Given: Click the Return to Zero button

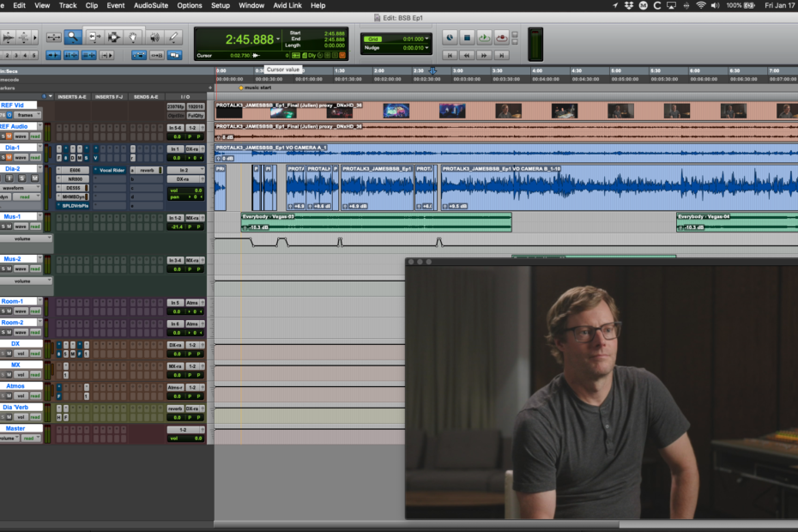Looking at the screenshot, I should point(450,55).
